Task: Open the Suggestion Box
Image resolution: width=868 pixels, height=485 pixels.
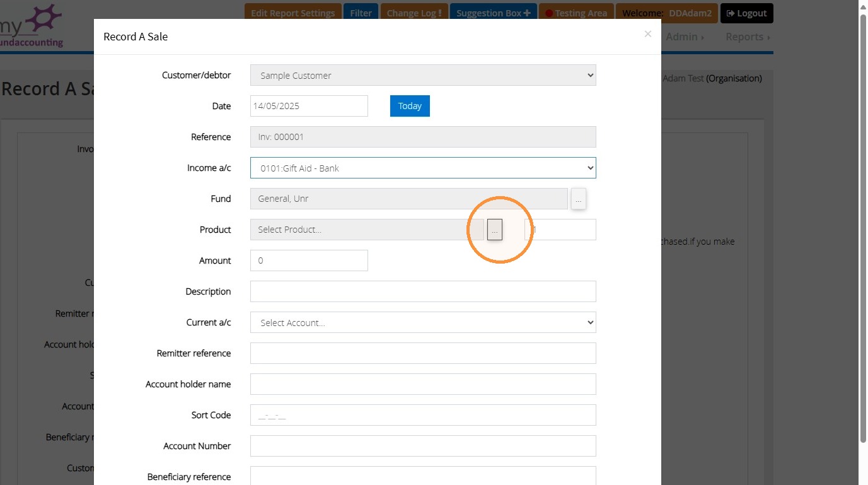Action: 493,13
